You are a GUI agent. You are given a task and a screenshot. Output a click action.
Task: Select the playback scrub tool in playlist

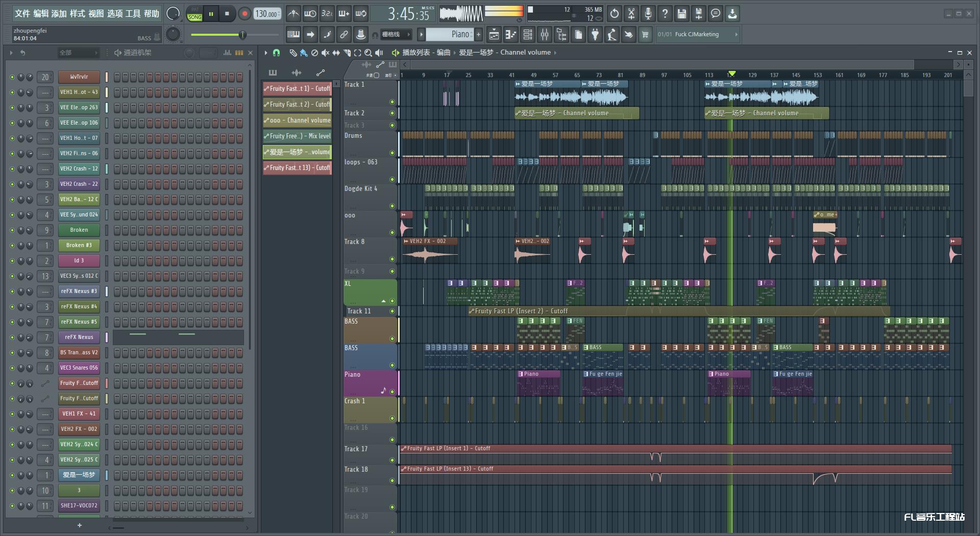click(379, 53)
